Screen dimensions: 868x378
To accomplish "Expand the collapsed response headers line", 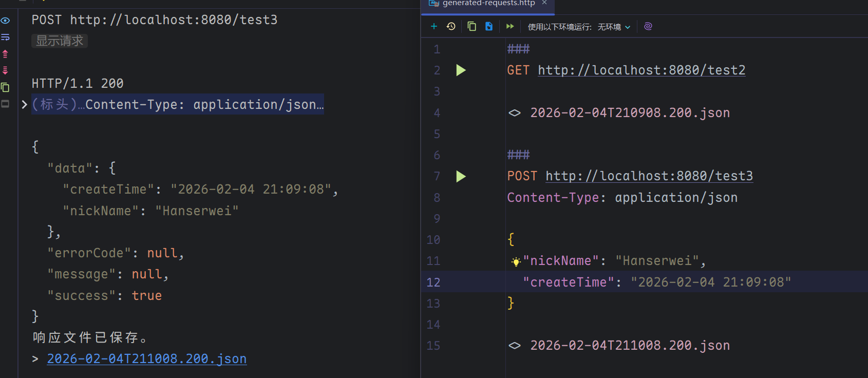I will [24, 105].
